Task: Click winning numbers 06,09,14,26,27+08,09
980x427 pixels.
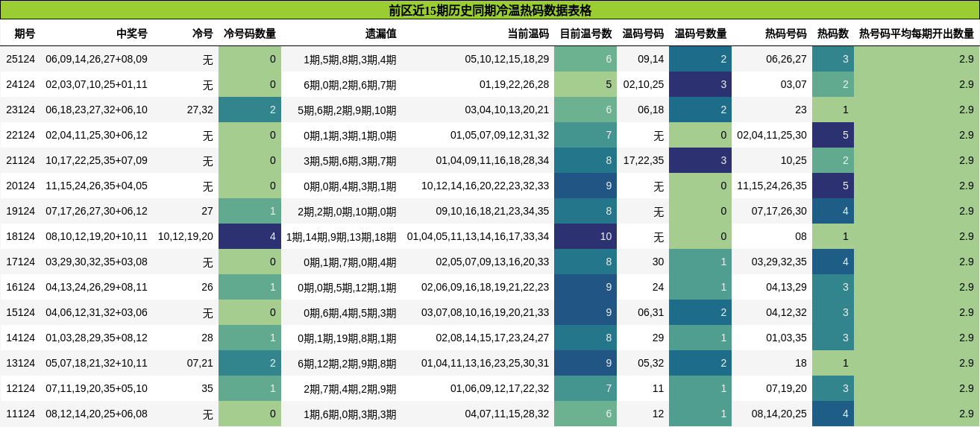Action: click(x=96, y=59)
